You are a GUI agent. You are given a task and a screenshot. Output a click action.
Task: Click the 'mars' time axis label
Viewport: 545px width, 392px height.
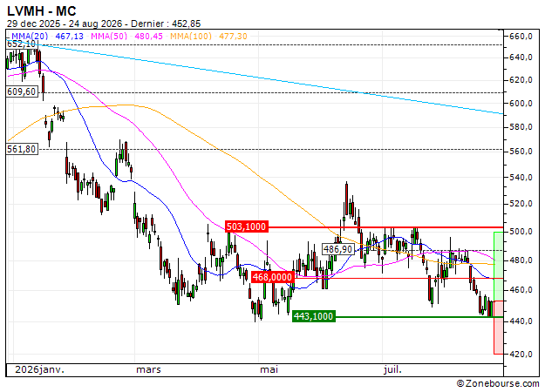(x=148, y=369)
